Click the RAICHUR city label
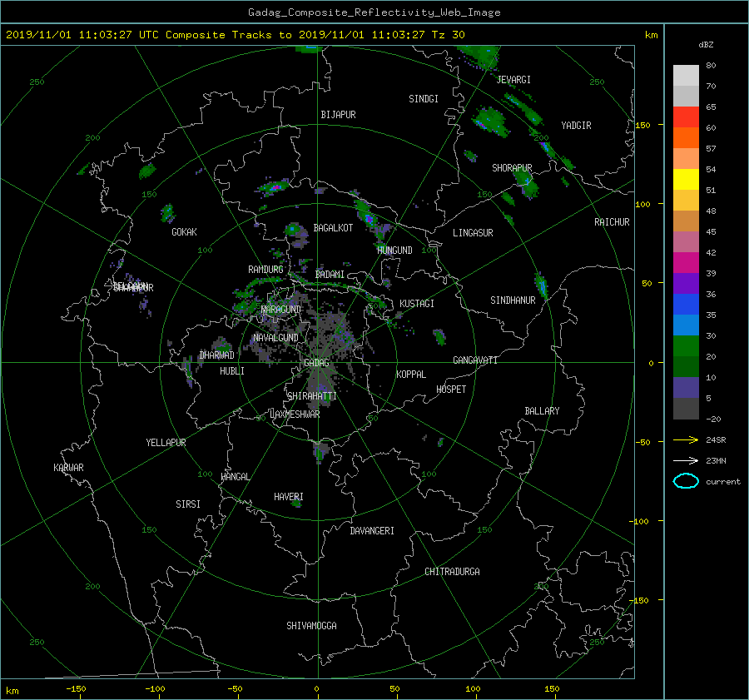Image resolution: width=749 pixels, height=700 pixels. [612, 222]
